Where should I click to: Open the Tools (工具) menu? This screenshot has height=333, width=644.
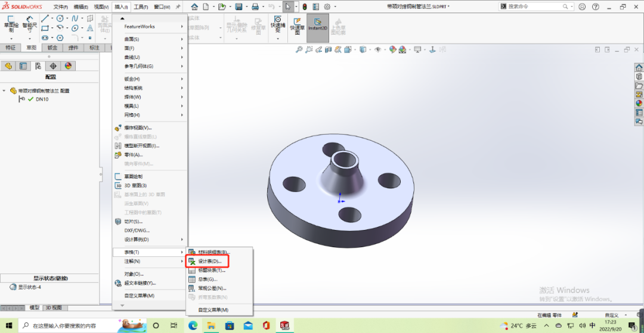pyautogui.click(x=141, y=7)
